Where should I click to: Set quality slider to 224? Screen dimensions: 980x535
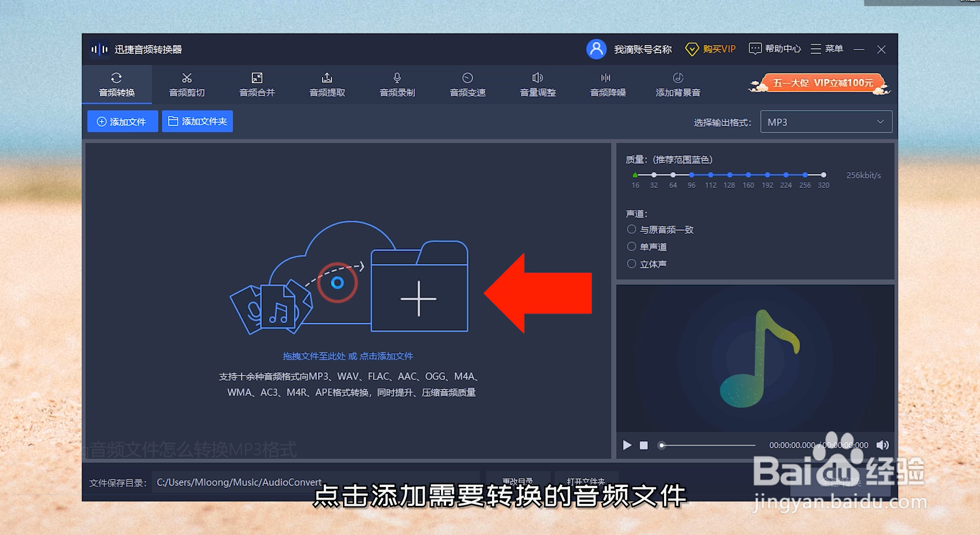[786, 175]
